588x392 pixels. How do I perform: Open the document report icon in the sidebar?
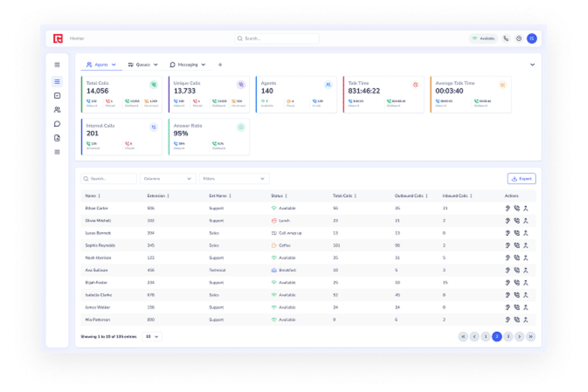(x=57, y=138)
